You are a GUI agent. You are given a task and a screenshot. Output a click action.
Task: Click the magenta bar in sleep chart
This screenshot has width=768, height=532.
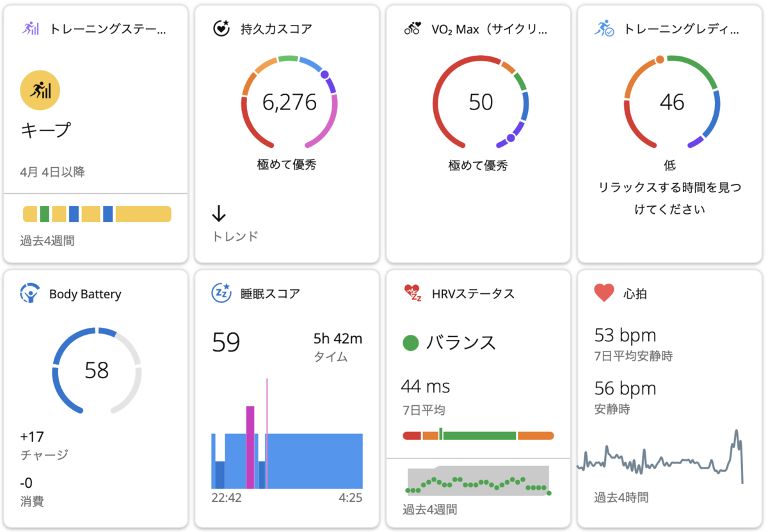(x=250, y=447)
